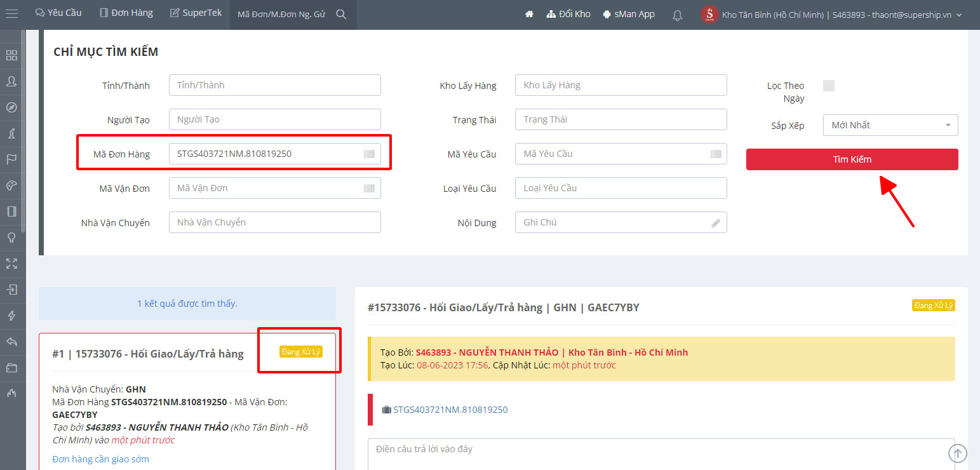Click barcode icon in Mã Đơn Hàng field

(x=369, y=154)
